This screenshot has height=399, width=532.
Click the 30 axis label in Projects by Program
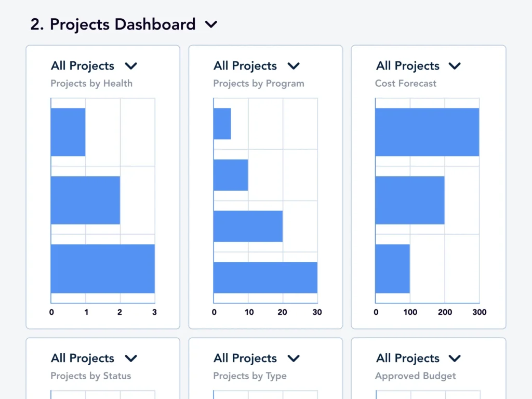click(317, 312)
